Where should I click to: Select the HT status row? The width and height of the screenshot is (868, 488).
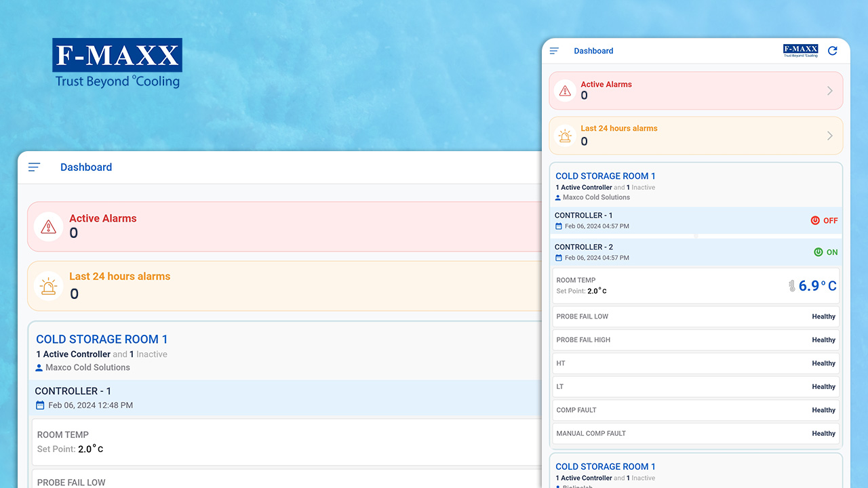(x=696, y=363)
